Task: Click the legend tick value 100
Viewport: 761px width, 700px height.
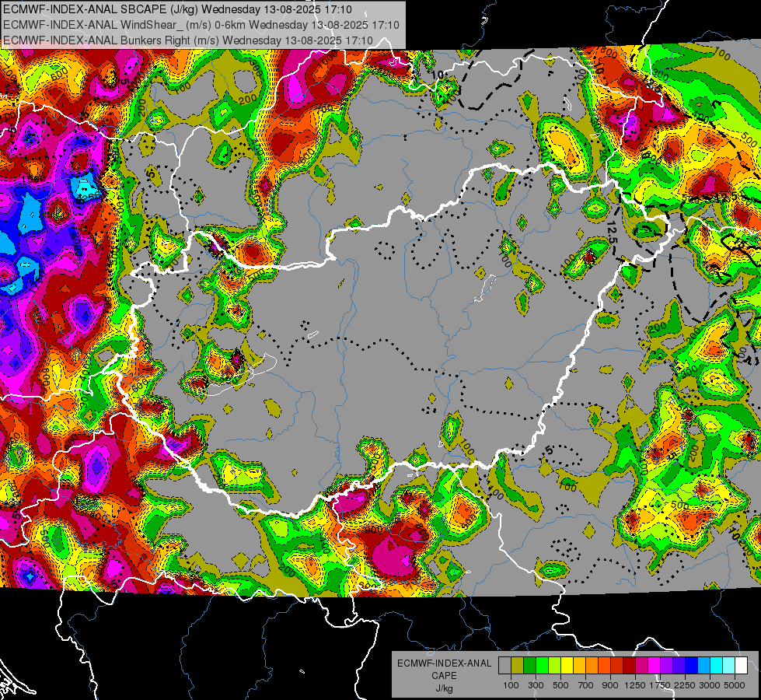Action: [511, 685]
